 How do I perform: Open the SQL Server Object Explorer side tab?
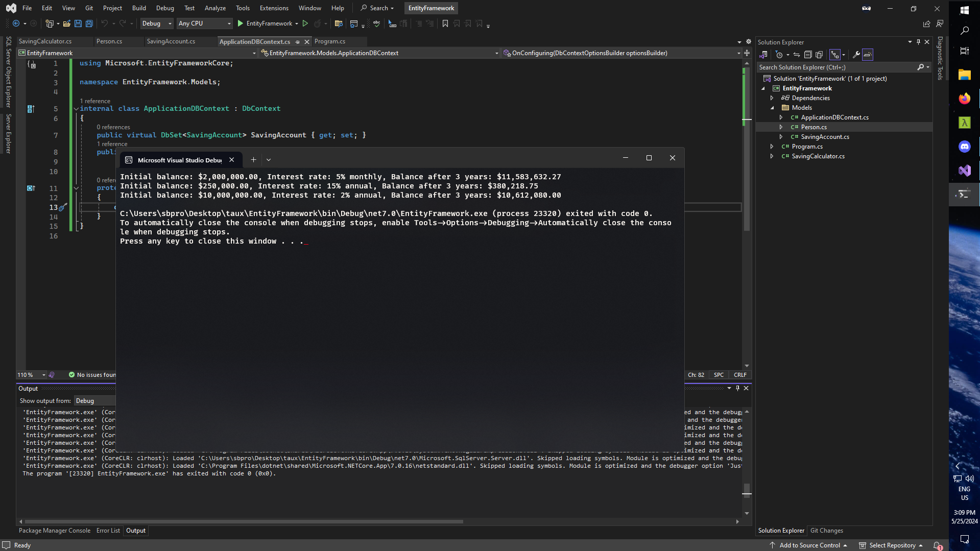[x=8, y=72]
